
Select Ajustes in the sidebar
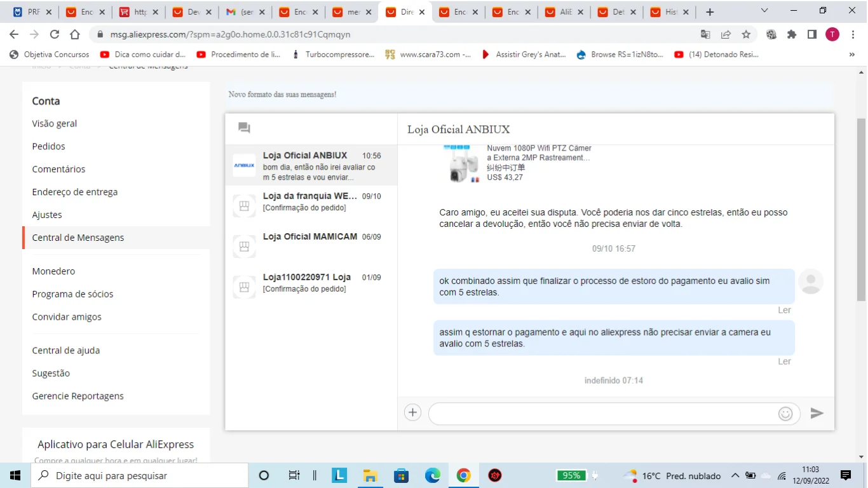click(47, 215)
